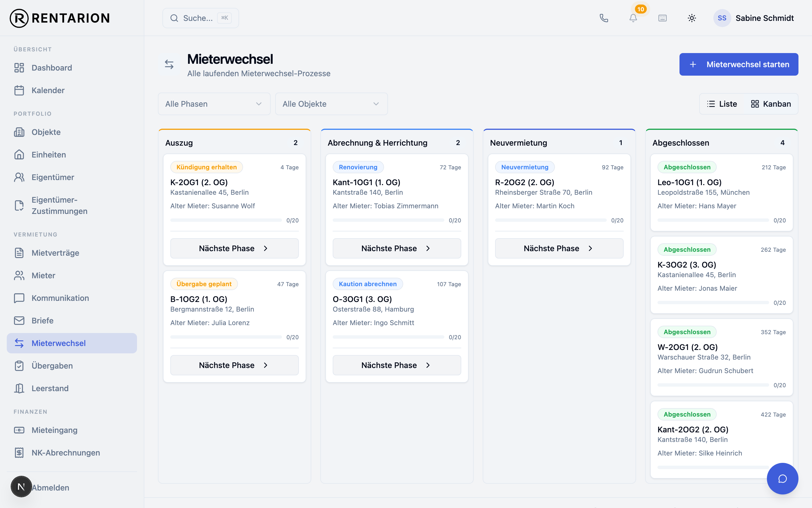Open the phone call icon
This screenshot has width=812, height=508.
(x=604, y=18)
